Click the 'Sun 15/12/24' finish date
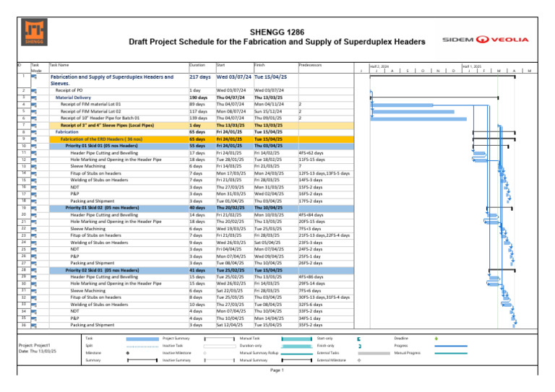 pos(268,112)
